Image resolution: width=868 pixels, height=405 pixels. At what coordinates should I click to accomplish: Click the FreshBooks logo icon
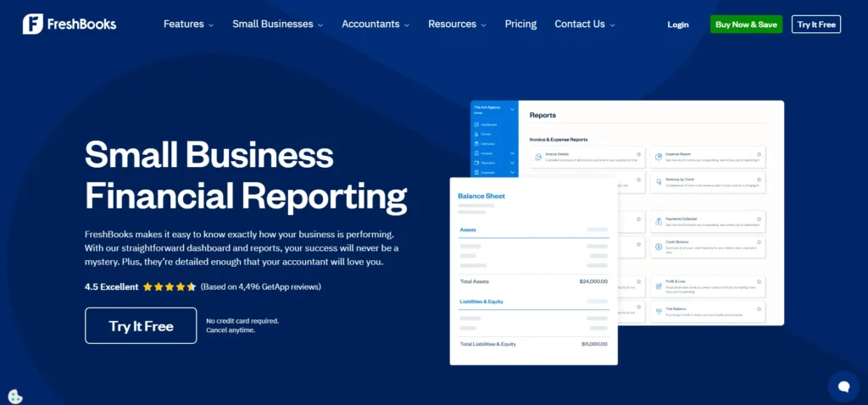(33, 25)
